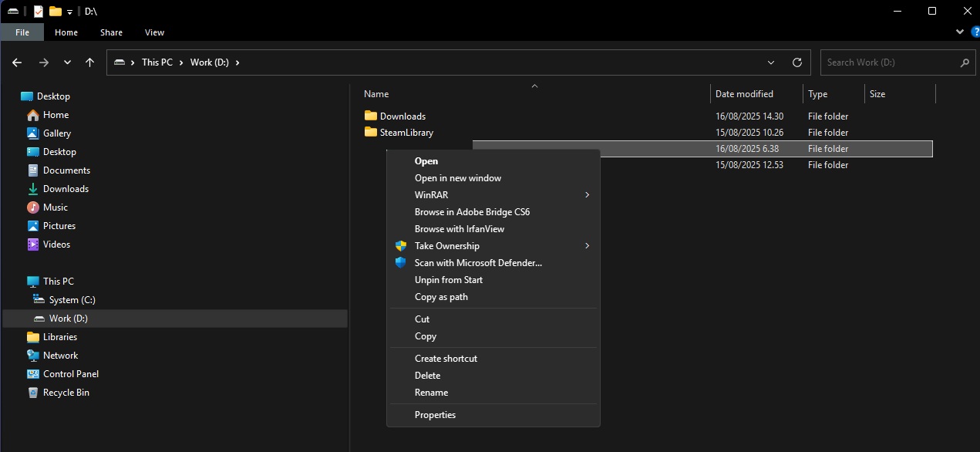
Task: Click the Back navigation arrow
Action: coord(17,62)
